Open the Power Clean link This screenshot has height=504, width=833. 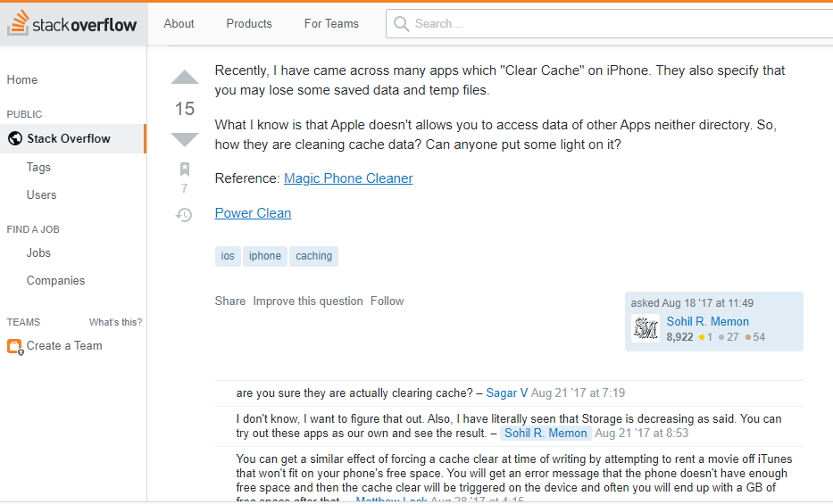tap(253, 213)
